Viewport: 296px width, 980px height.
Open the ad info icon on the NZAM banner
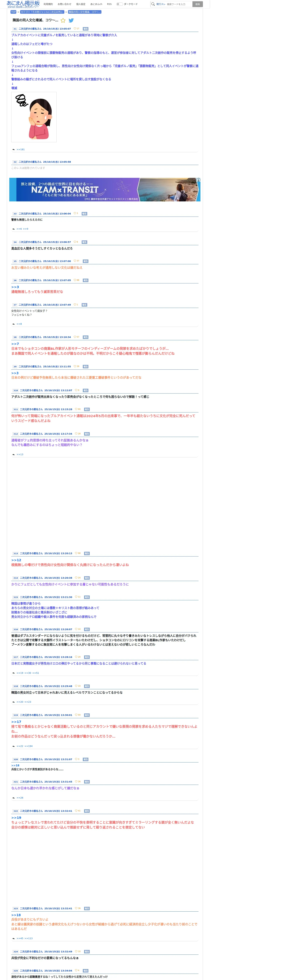pyautogui.click(x=198, y=180)
